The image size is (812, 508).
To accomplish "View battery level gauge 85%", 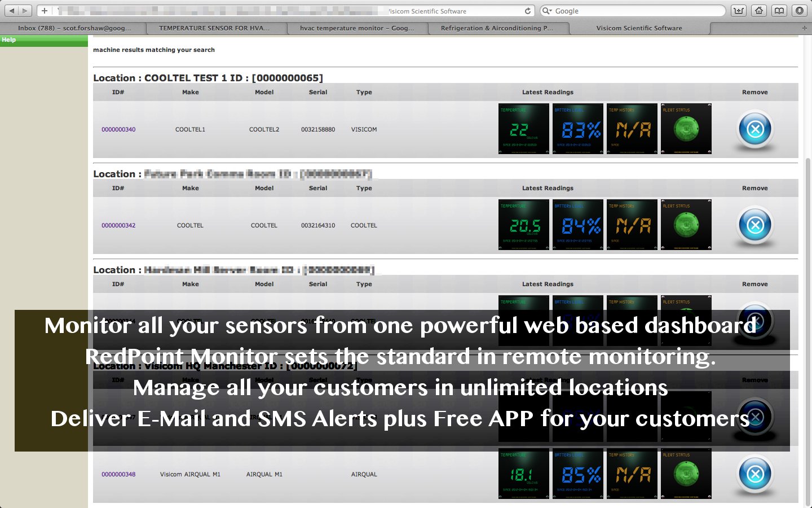I will tap(578, 474).
